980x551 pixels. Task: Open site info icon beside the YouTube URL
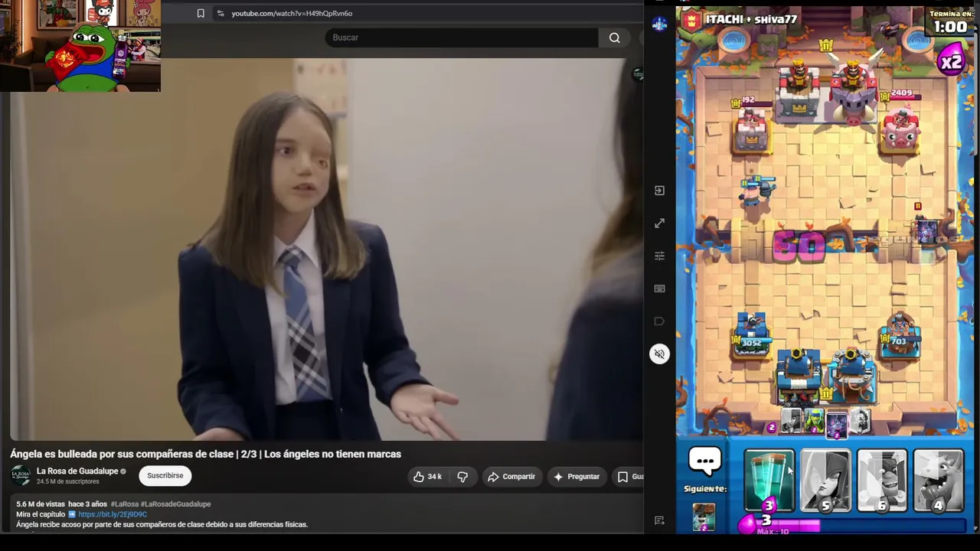point(220,13)
